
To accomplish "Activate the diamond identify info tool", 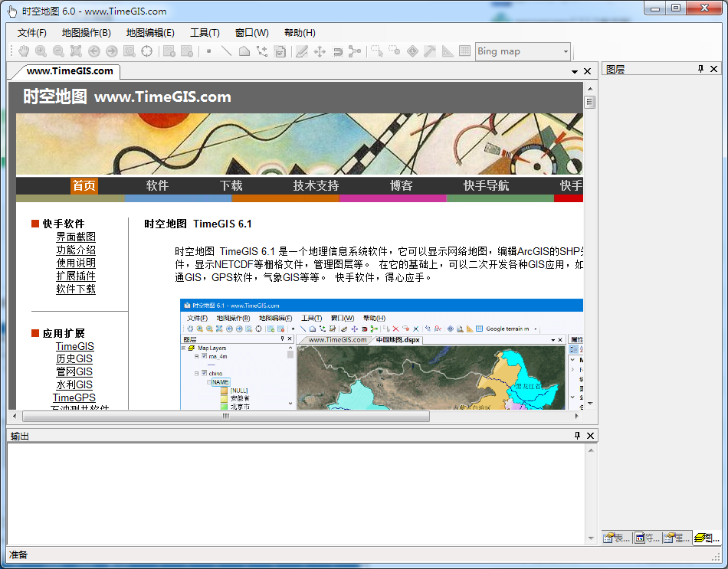I will pyautogui.click(x=412, y=51).
